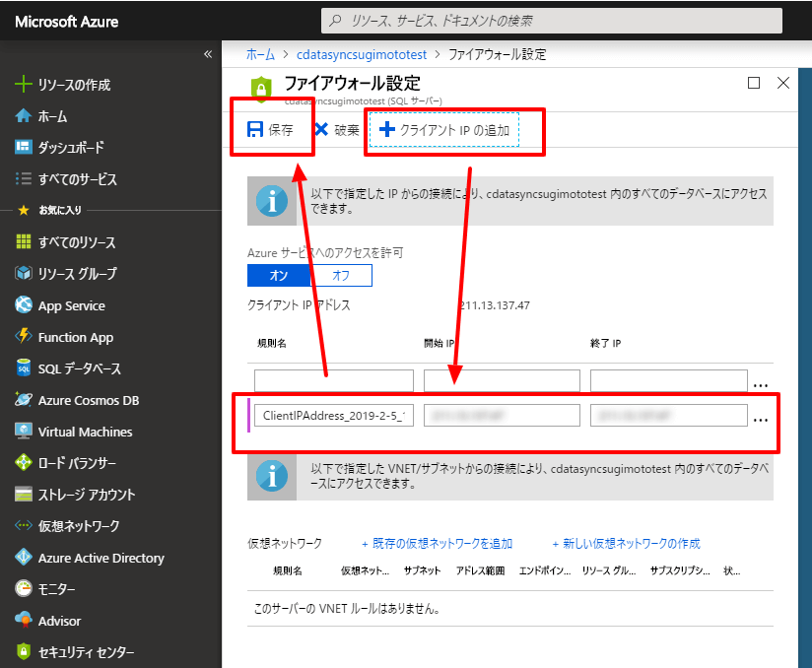Click the ホーム breadcrumb link

[x=260, y=54]
